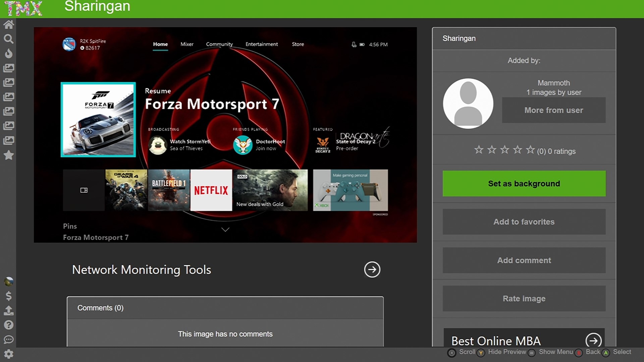Image resolution: width=644 pixels, height=362 pixels.
Task: Click arrow on Best Online MBA ad
Action: (593, 341)
